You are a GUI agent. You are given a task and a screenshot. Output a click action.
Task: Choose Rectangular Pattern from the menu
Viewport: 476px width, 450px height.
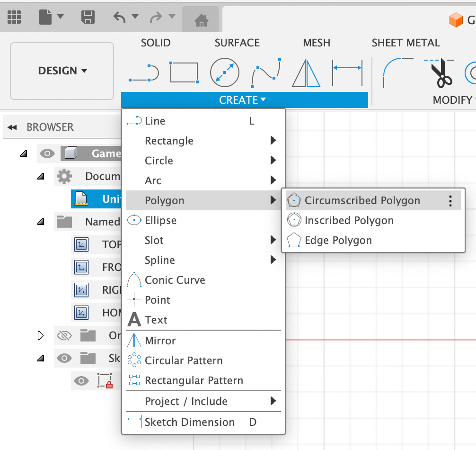click(203, 380)
